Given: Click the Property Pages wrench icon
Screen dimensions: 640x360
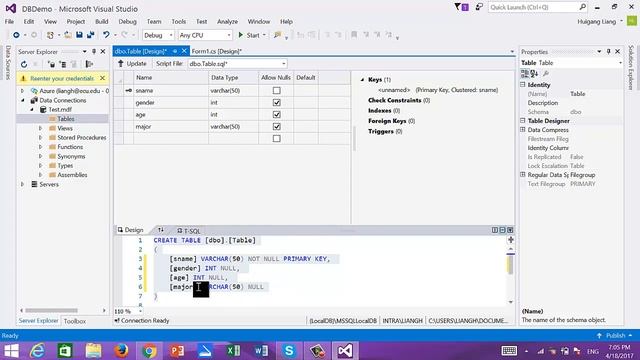Looking at the screenshot, I should tap(546, 73).
